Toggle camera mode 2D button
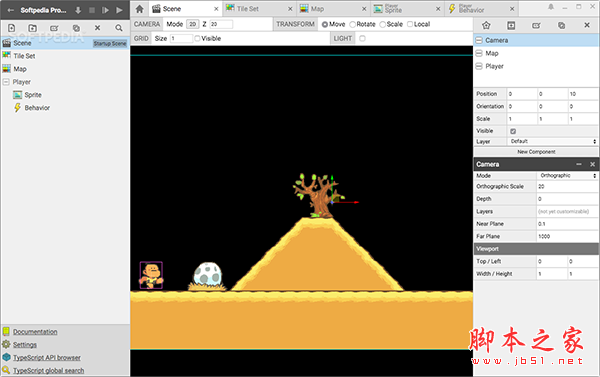 coord(192,24)
